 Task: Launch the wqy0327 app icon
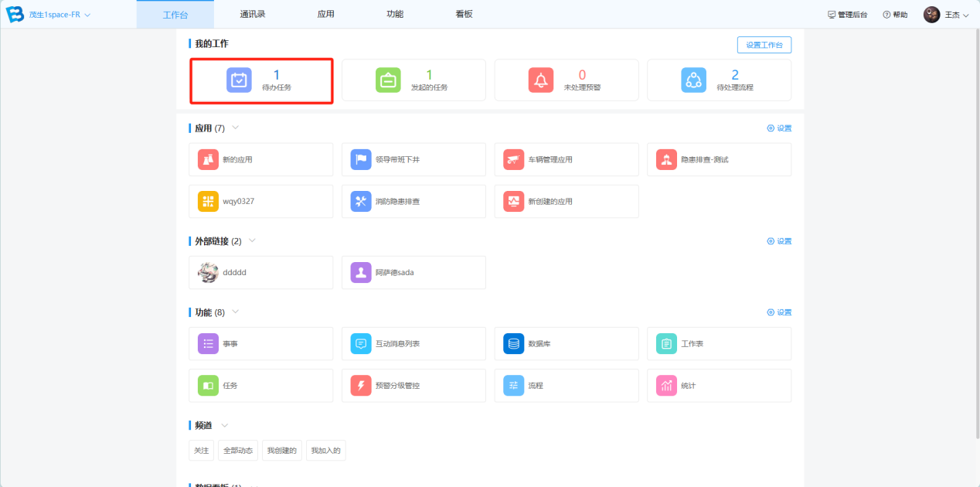[209, 202]
